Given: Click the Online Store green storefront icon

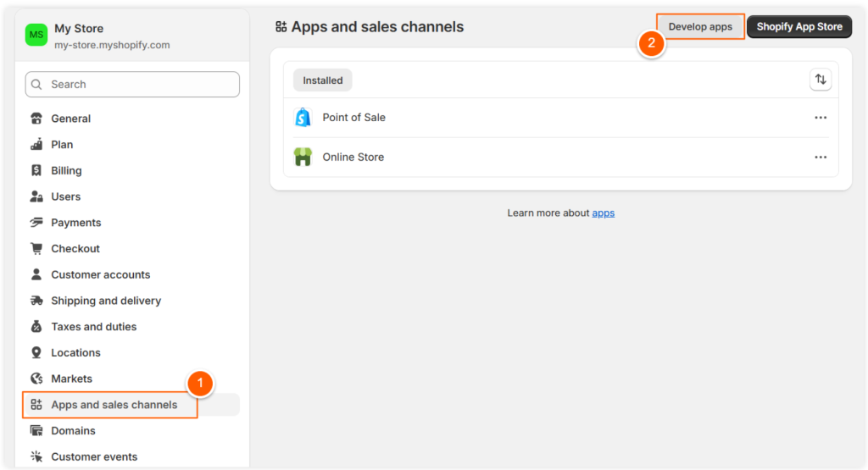Looking at the screenshot, I should [x=303, y=157].
